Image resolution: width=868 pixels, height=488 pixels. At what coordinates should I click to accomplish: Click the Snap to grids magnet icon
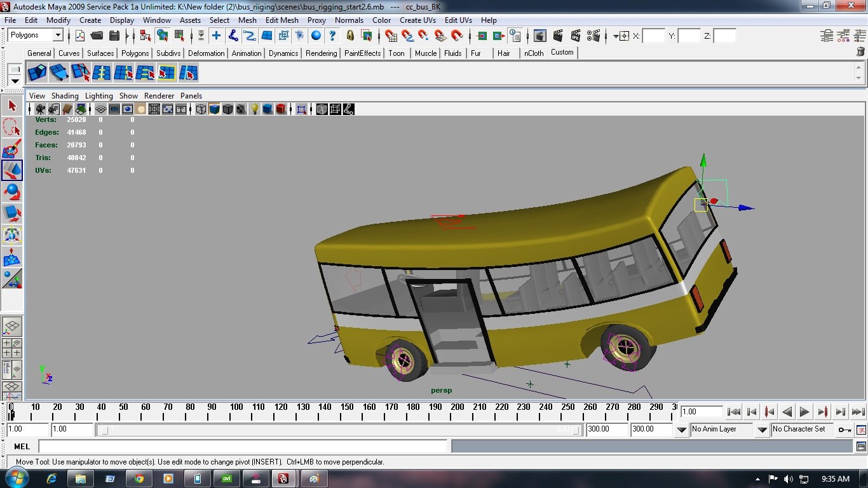(x=391, y=36)
